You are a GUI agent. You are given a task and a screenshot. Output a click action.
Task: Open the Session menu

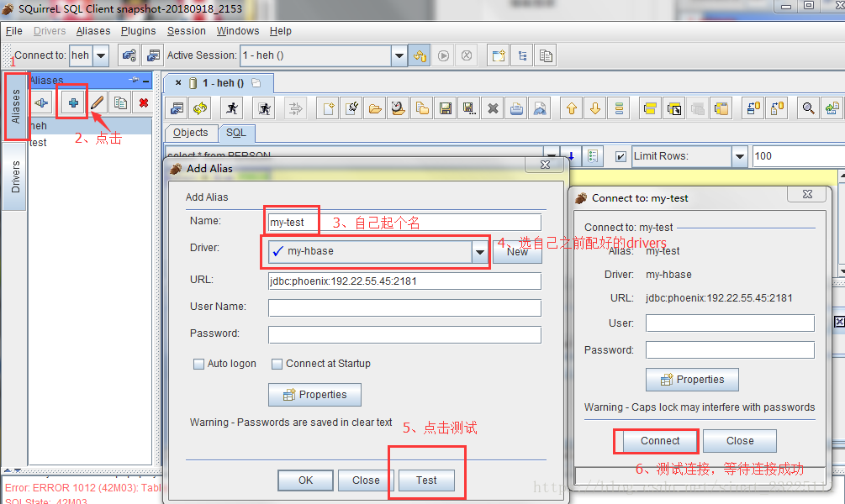(187, 31)
